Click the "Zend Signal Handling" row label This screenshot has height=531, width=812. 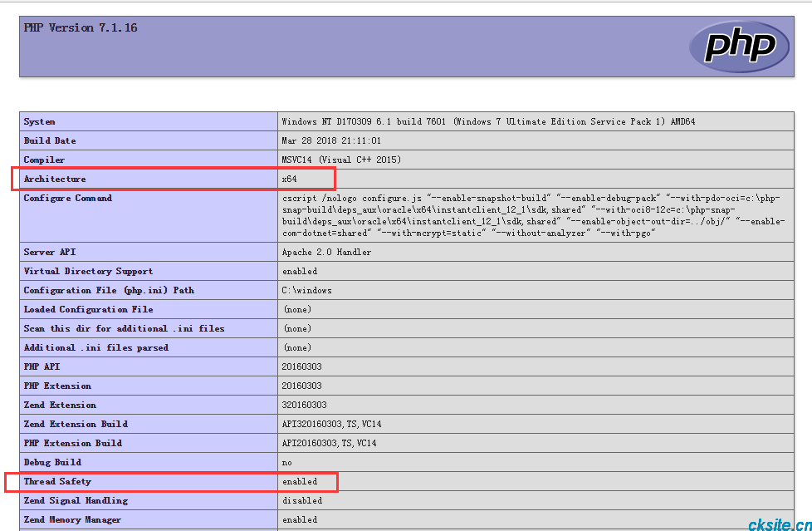click(x=76, y=501)
